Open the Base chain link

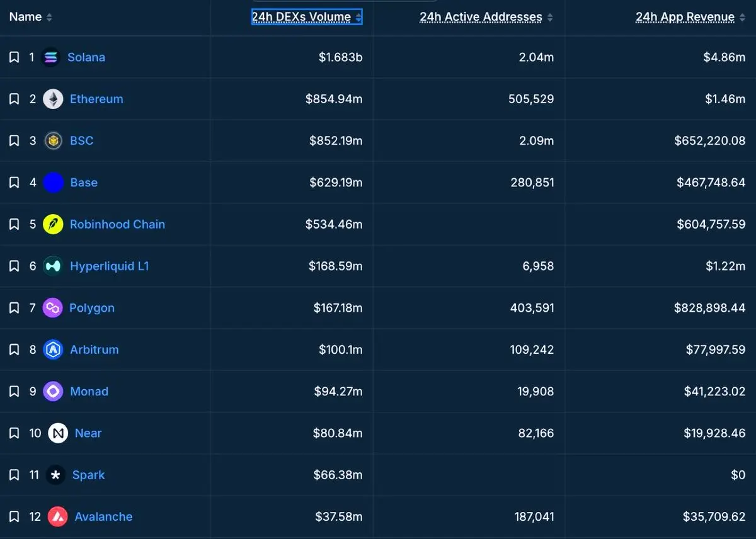point(84,183)
